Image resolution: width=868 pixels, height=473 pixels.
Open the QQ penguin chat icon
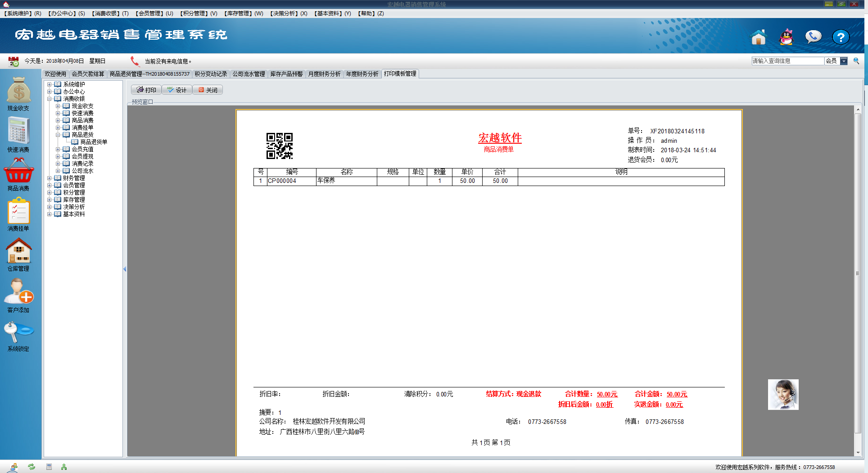tap(786, 37)
